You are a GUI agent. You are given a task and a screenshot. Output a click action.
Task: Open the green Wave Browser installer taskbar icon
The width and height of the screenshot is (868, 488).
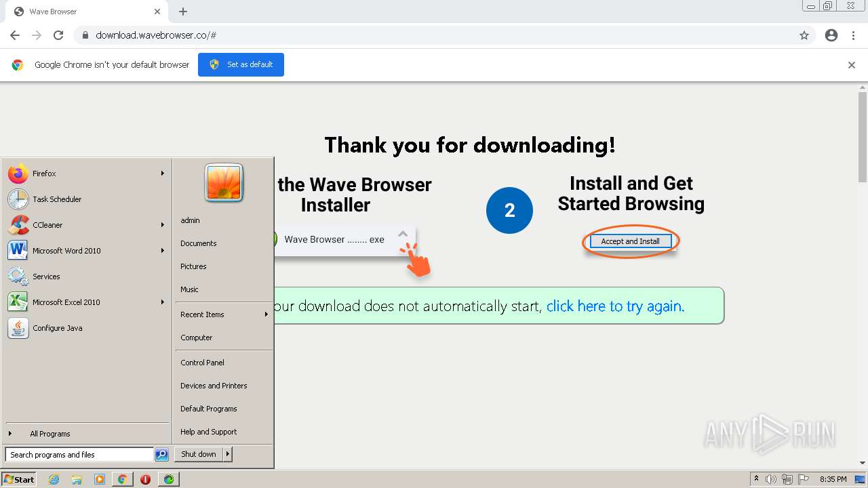(168, 479)
